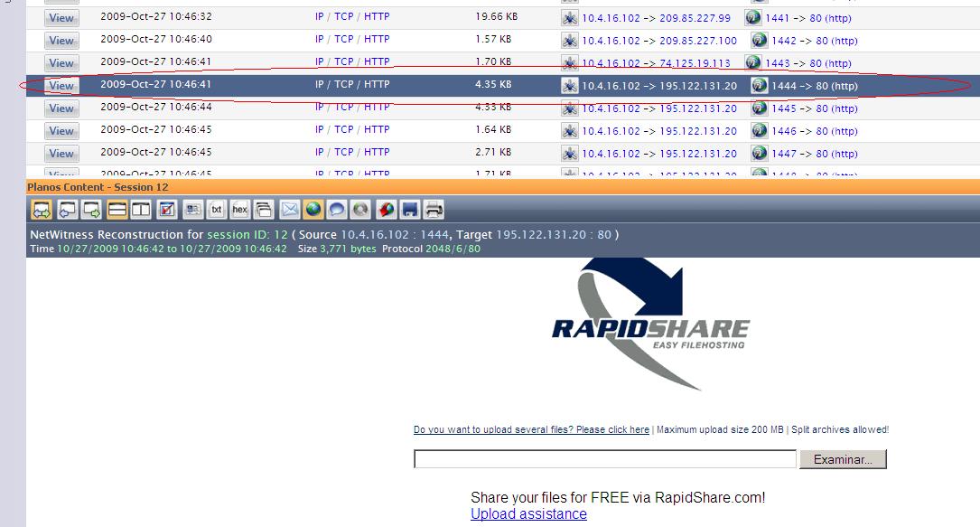This screenshot has height=527, width=980.
Task: Click the RapidShare logo image
Action: coord(650,325)
